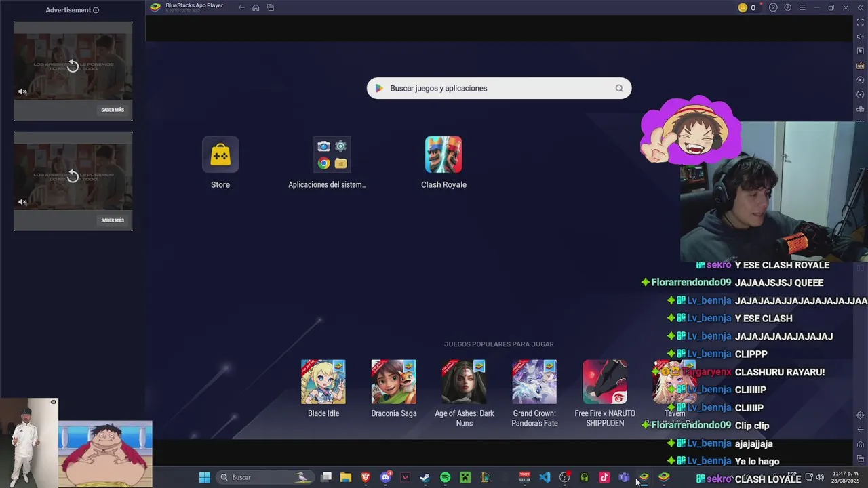
Task: Open the Brave browser from the taskbar
Action: (366, 477)
